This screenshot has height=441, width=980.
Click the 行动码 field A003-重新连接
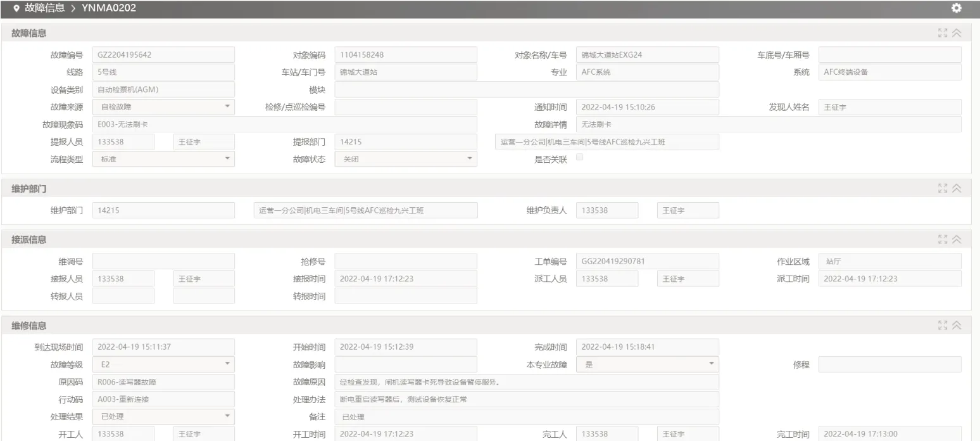pyautogui.click(x=163, y=399)
